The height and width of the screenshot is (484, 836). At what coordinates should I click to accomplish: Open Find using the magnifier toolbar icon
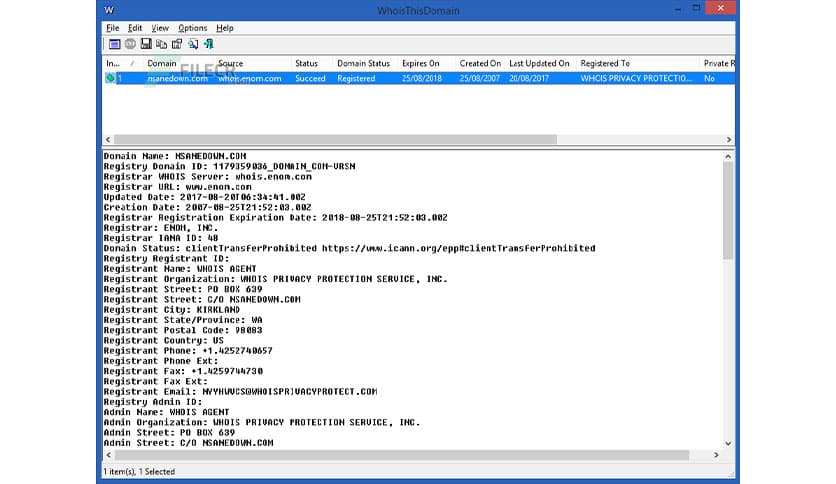pos(192,44)
